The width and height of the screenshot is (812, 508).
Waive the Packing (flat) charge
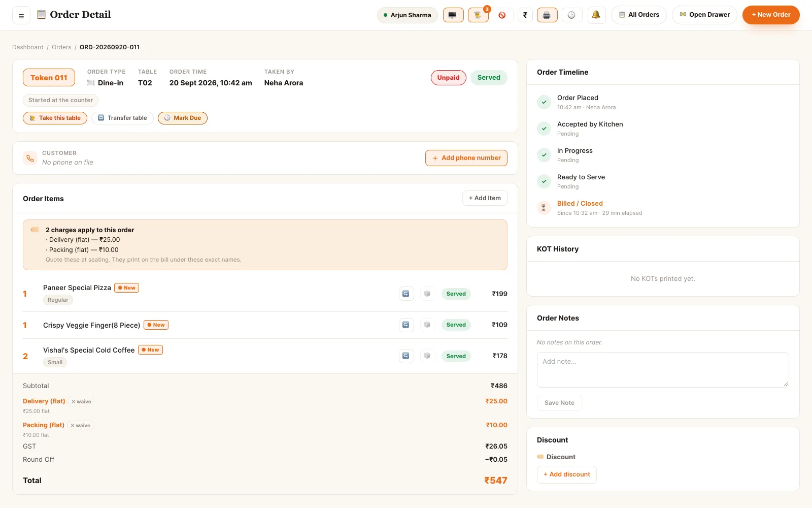point(80,426)
